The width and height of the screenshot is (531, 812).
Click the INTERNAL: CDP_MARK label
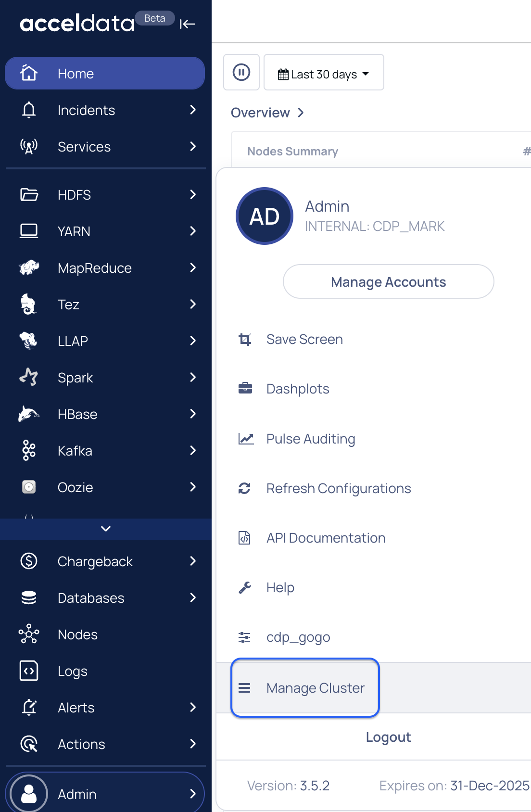pos(375,226)
